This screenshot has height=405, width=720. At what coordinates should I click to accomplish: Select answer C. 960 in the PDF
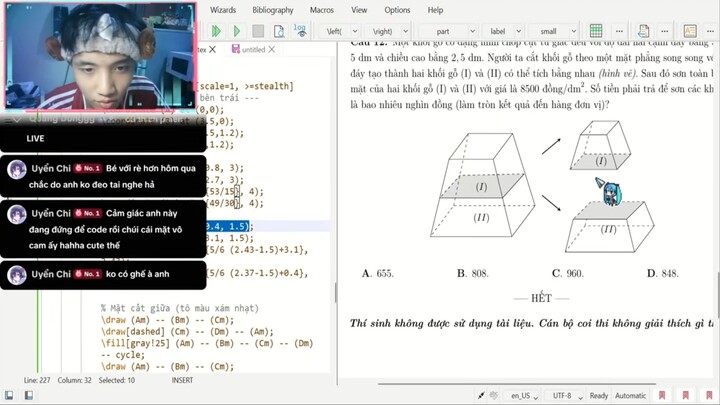[x=568, y=274]
